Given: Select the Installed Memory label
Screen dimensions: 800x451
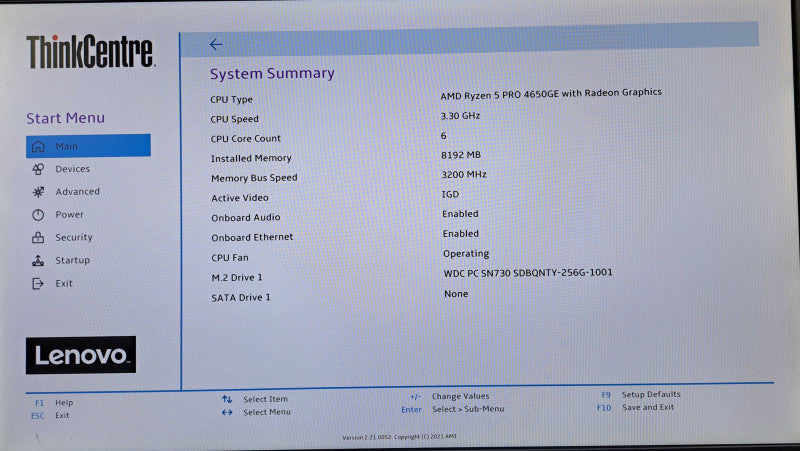Looking at the screenshot, I should [251, 159].
